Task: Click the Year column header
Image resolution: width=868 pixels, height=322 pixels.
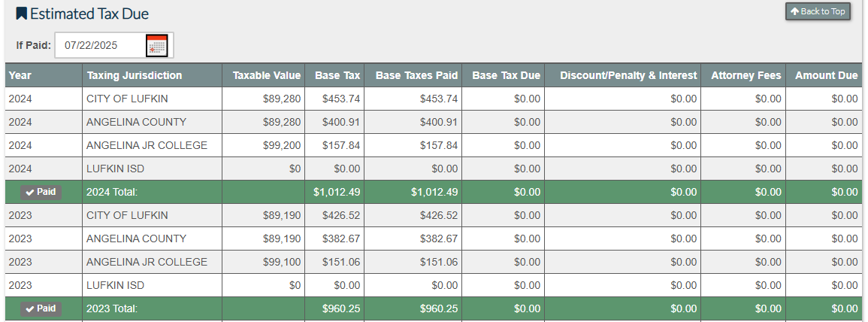Action: click(20, 75)
